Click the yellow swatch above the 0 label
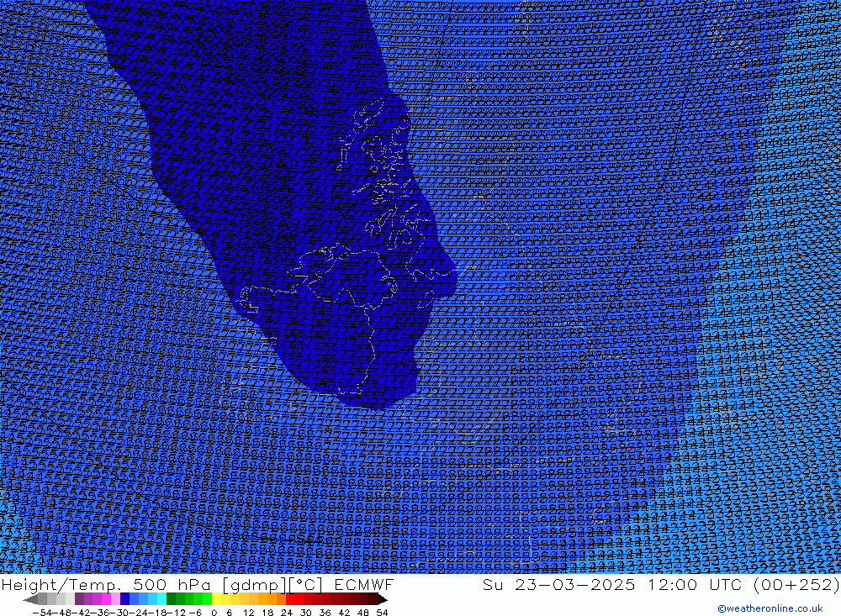The height and width of the screenshot is (616, 841). [216, 599]
